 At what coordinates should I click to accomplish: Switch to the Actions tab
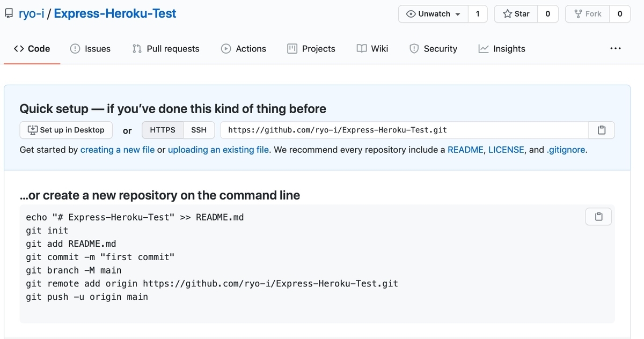(x=244, y=49)
